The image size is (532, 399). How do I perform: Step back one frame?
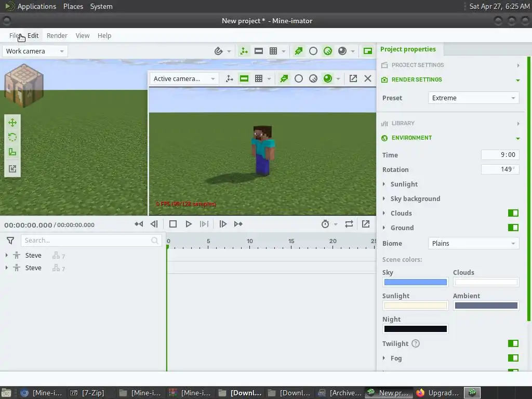(154, 224)
